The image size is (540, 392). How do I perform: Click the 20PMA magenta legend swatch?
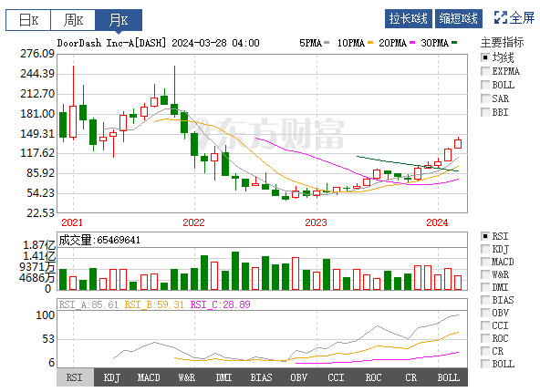coord(412,43)
